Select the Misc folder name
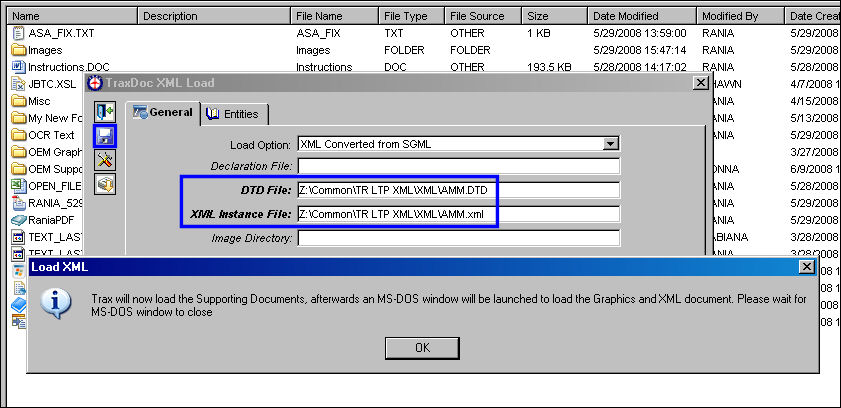 [39, 101]
